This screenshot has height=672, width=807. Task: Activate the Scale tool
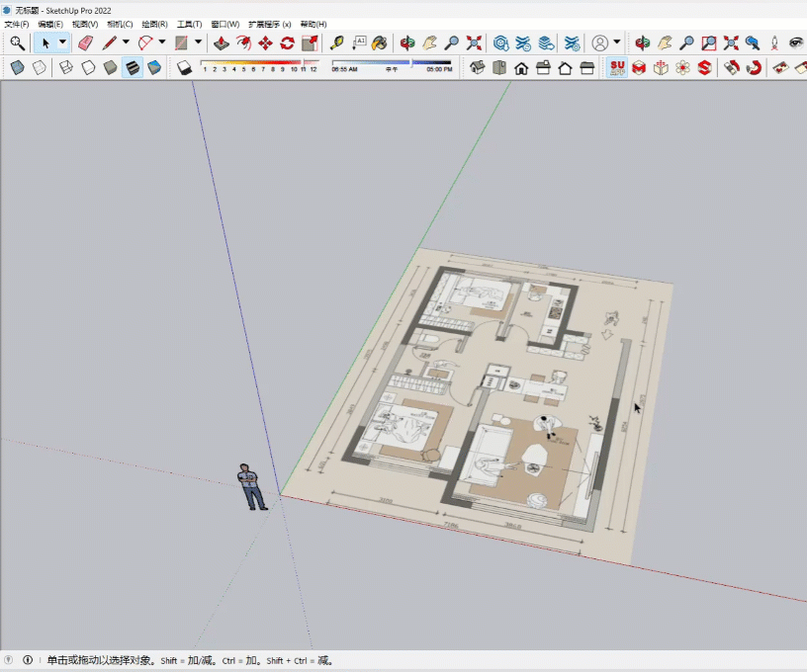[310, 43]
